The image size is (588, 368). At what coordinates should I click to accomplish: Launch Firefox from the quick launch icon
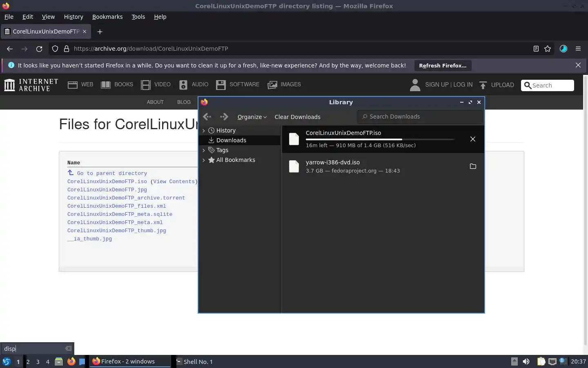71,361
